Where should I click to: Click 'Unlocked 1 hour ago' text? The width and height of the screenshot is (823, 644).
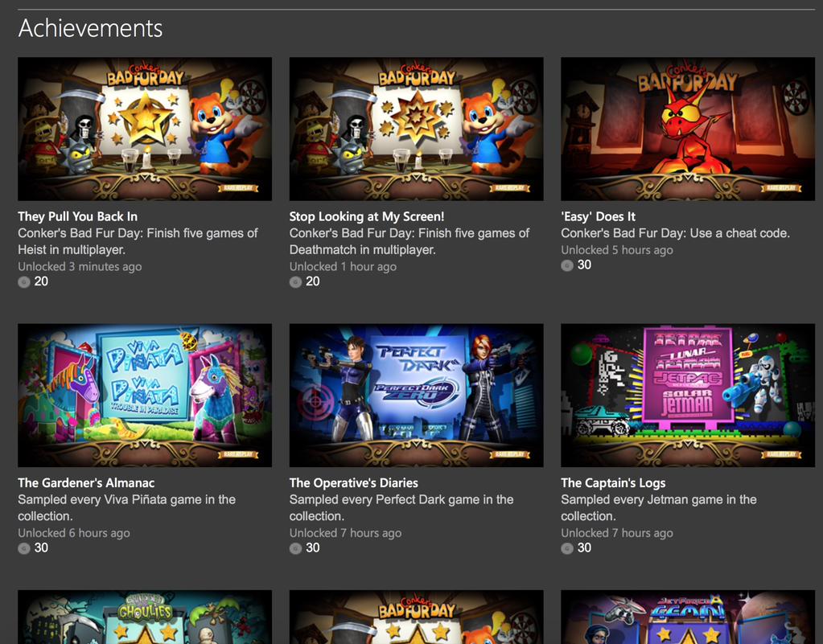343,266
